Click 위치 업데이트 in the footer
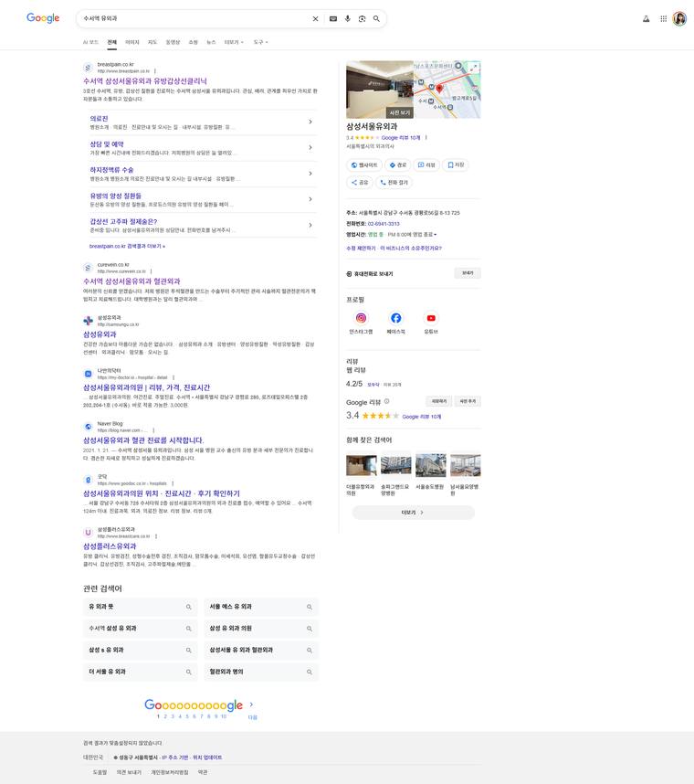The height and width of the screenshot is (784, 694). coord(207,758)
